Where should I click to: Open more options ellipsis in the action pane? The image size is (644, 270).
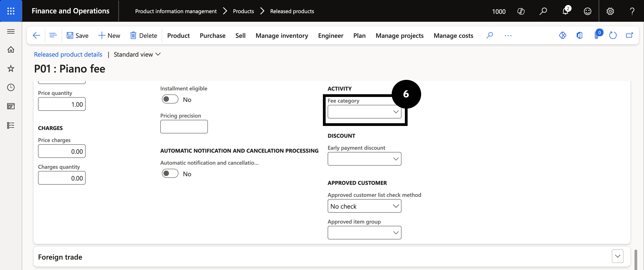click(508, 36)
